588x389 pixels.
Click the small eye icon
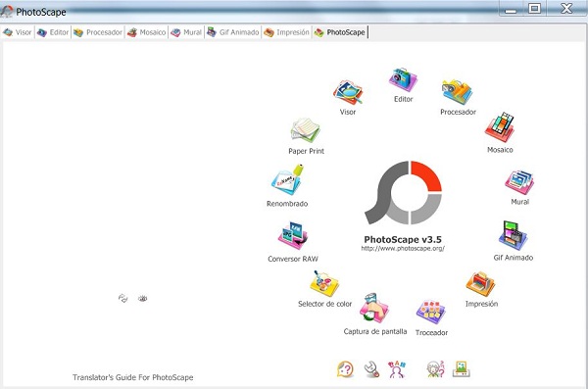tap(142, 299)
